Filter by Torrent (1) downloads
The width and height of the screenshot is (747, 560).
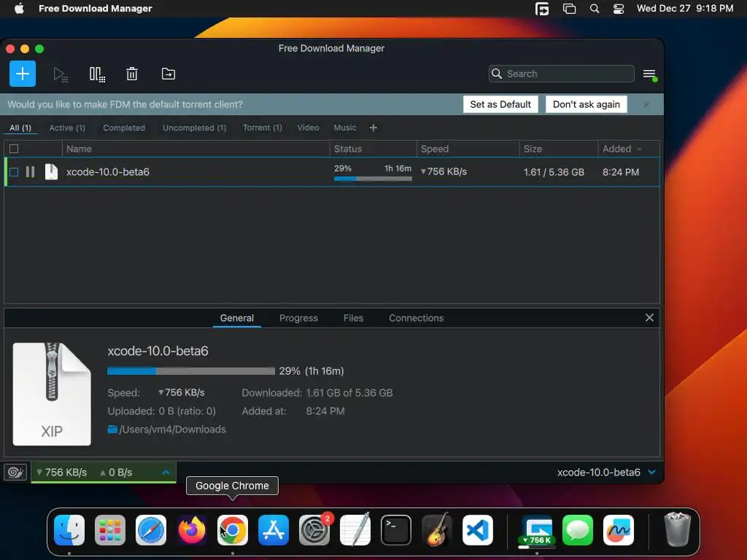click(x=263, y=128)
